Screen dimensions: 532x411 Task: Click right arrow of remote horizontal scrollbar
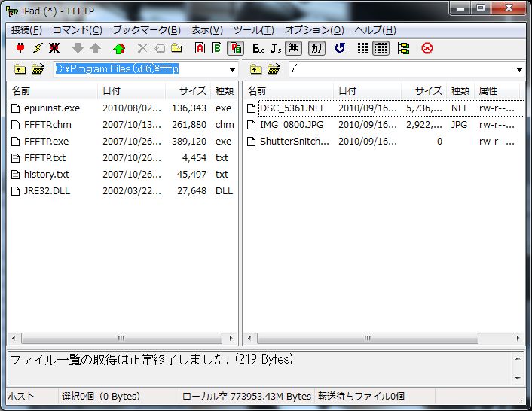tap(518, 338)
